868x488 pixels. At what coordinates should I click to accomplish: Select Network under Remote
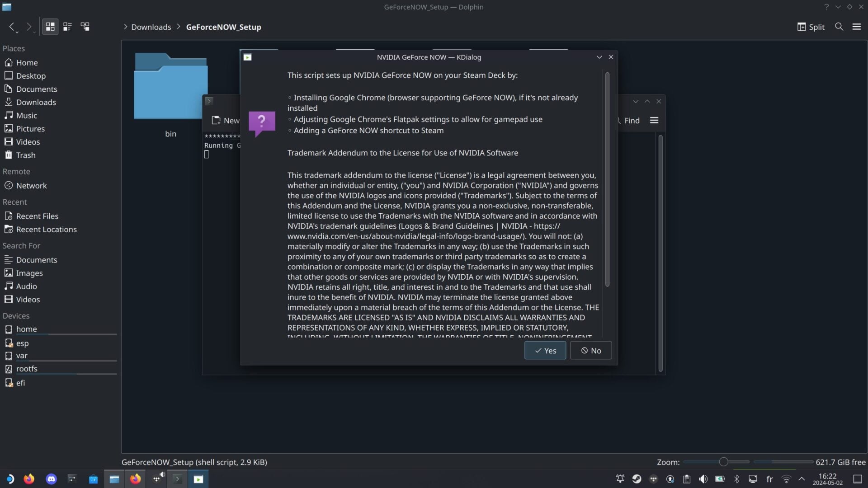point(31,186)
